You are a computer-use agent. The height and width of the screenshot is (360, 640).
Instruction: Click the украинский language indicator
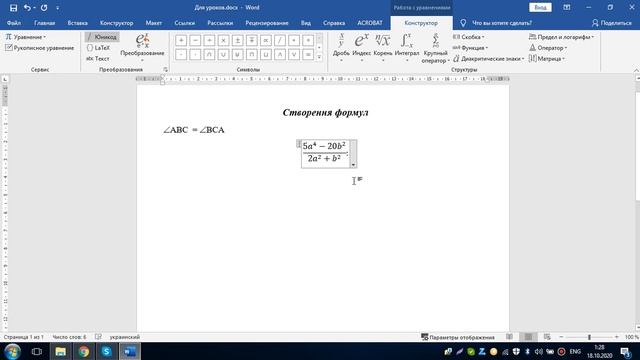(x=124, y=337)
